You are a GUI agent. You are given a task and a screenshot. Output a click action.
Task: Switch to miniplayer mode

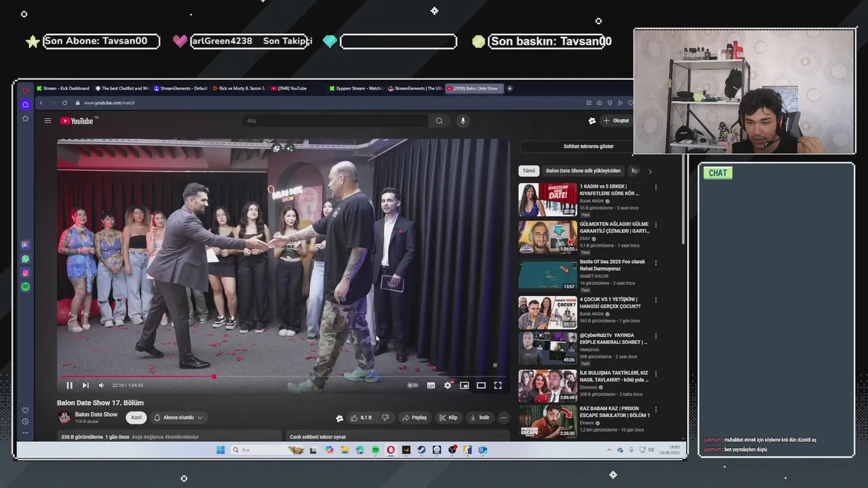point(465,385)
